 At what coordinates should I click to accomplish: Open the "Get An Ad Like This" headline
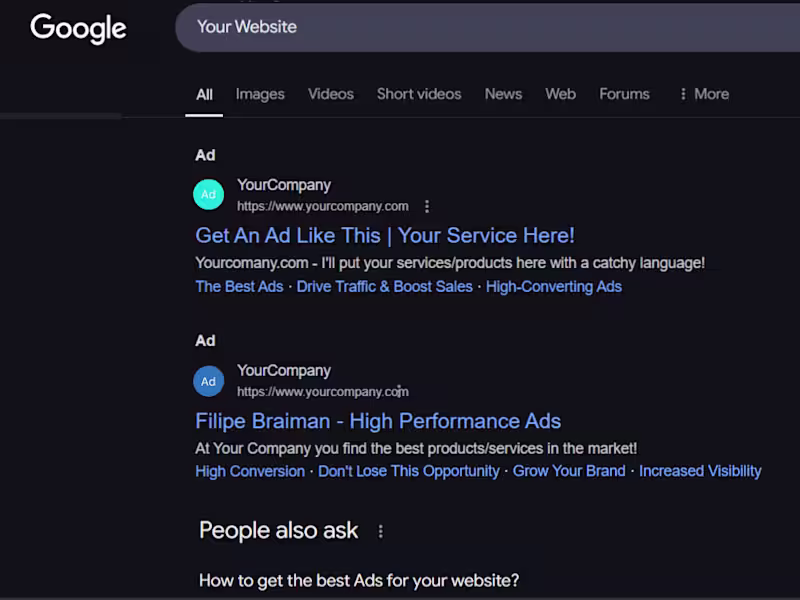tap(385, 236)
